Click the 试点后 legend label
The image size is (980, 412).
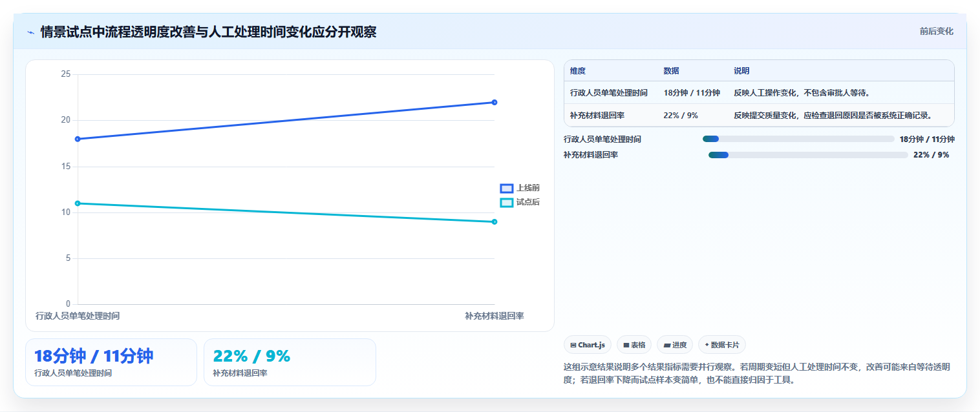(528, 202)
